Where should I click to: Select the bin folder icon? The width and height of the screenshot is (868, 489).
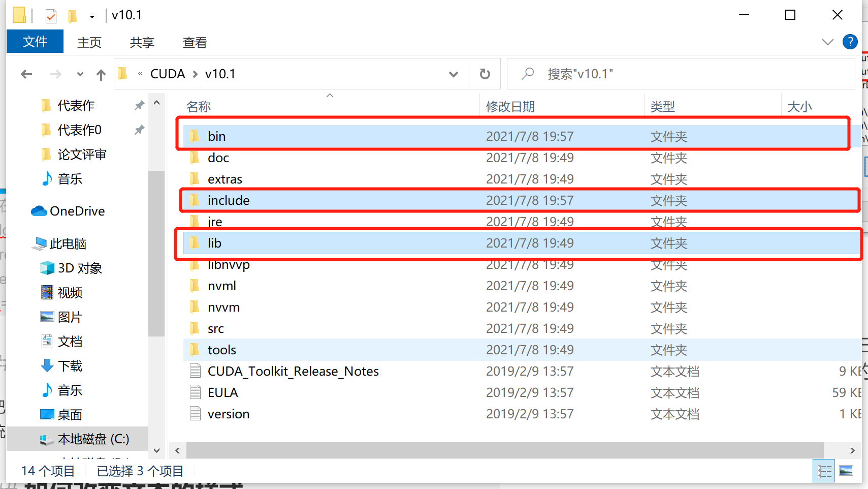point(195,136)
